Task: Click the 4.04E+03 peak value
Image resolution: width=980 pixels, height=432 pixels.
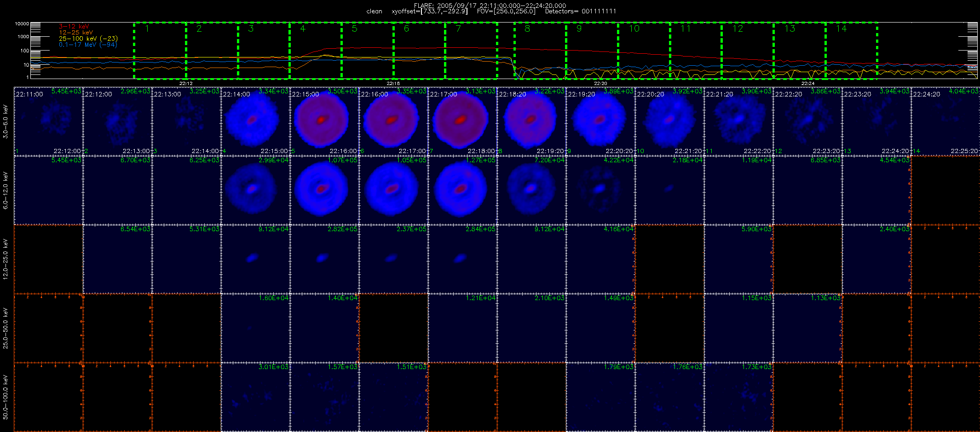Action: click(963, 91)
